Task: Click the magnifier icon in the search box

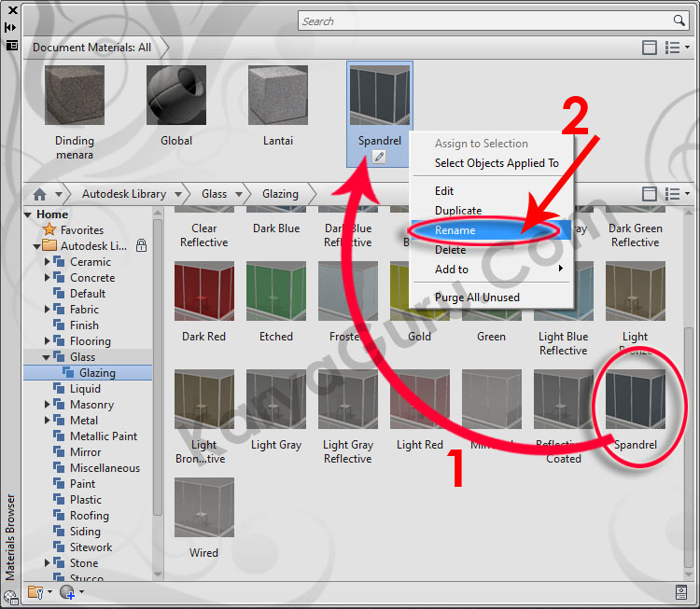Action: pyautogui.click(x=679, y=21)
